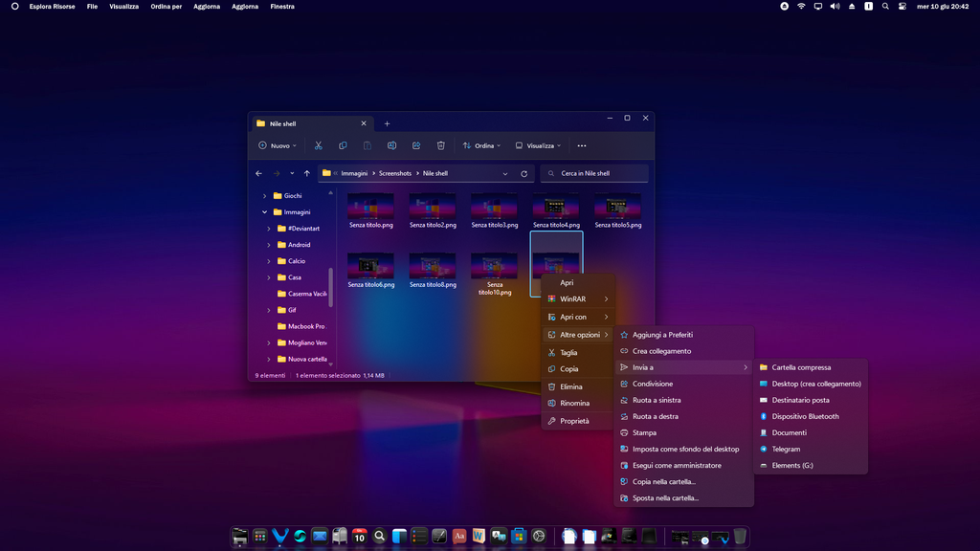Click Screenshots in the address breadcrumb

pyautogui.click(x=395, y=174)
